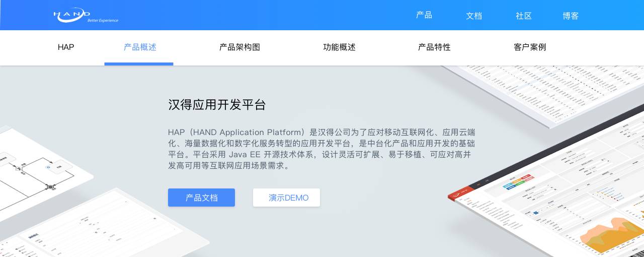Jump to the 产品架构图 section tab

239,47
